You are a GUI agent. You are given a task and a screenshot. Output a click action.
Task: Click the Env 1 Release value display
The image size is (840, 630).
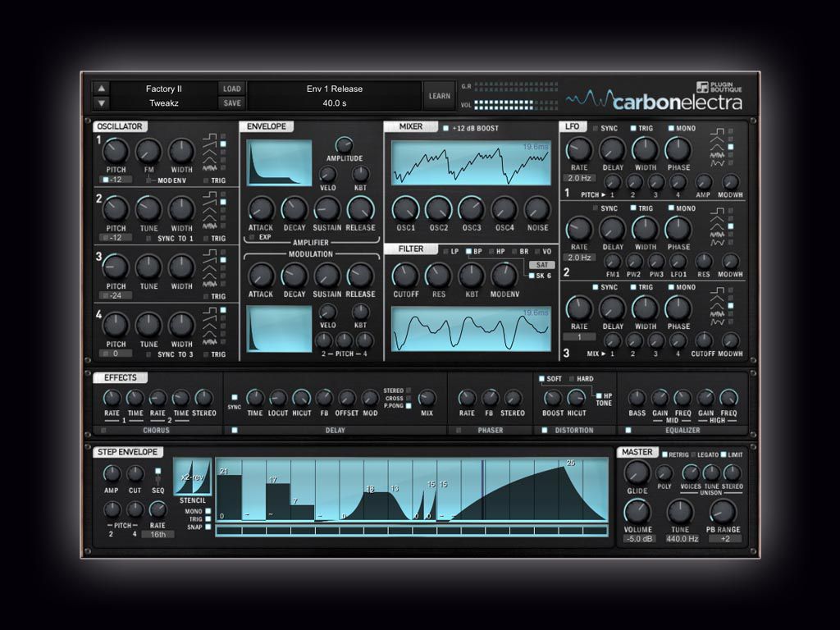pyautogui.click(x=336, y=95)
